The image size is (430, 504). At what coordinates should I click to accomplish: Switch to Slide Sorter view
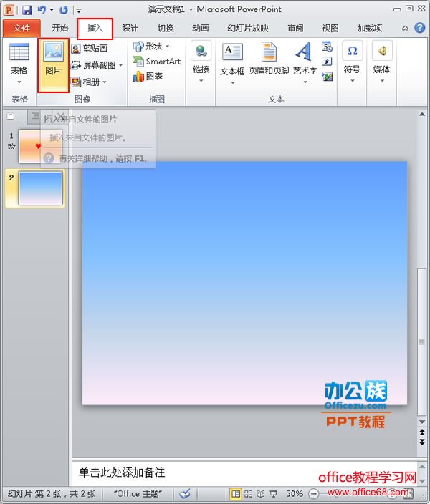click(248, 493)
